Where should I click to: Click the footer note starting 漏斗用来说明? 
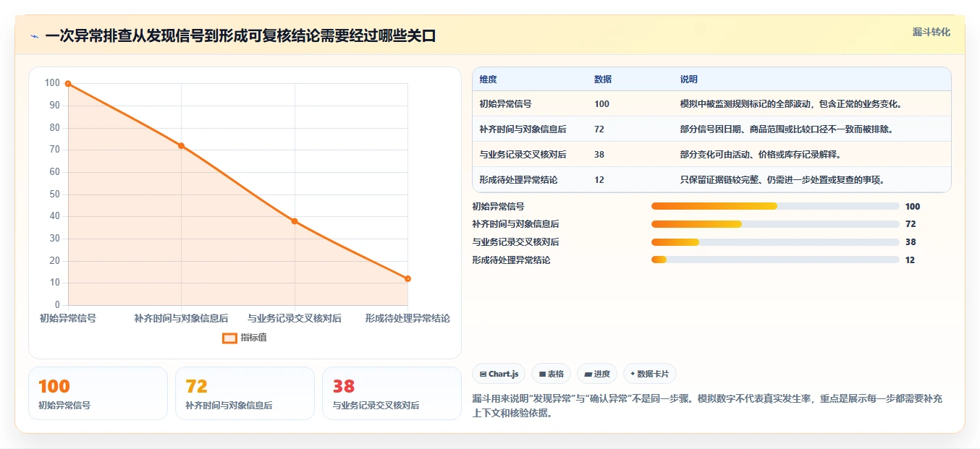tap(707, 406)
